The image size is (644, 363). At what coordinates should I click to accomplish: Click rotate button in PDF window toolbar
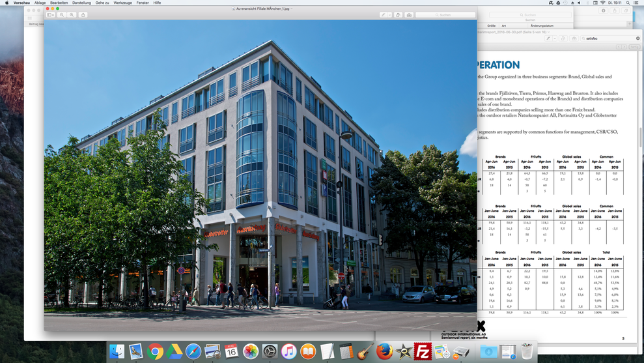(x=563, y=38)
